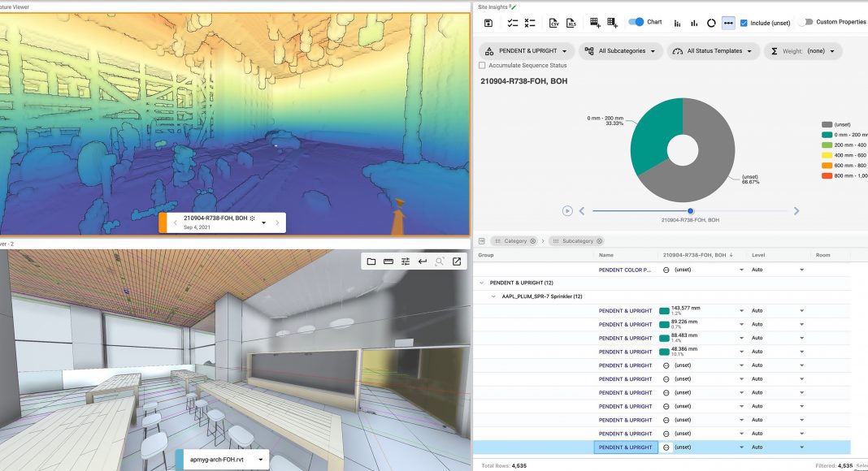The height and width of the screenshot is (471, 868).
Task: Check Accumulate Sequence Status box
Action: tap(483, 65)
